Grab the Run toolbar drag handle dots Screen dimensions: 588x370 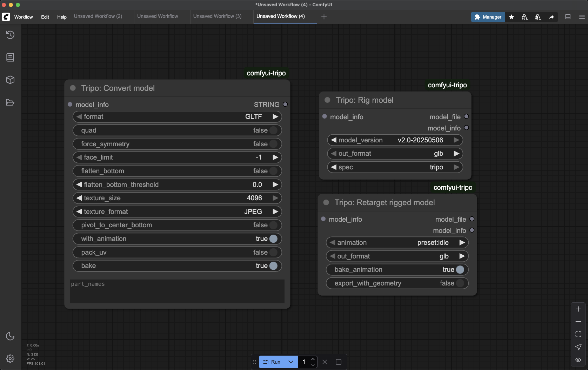(255, 362)
